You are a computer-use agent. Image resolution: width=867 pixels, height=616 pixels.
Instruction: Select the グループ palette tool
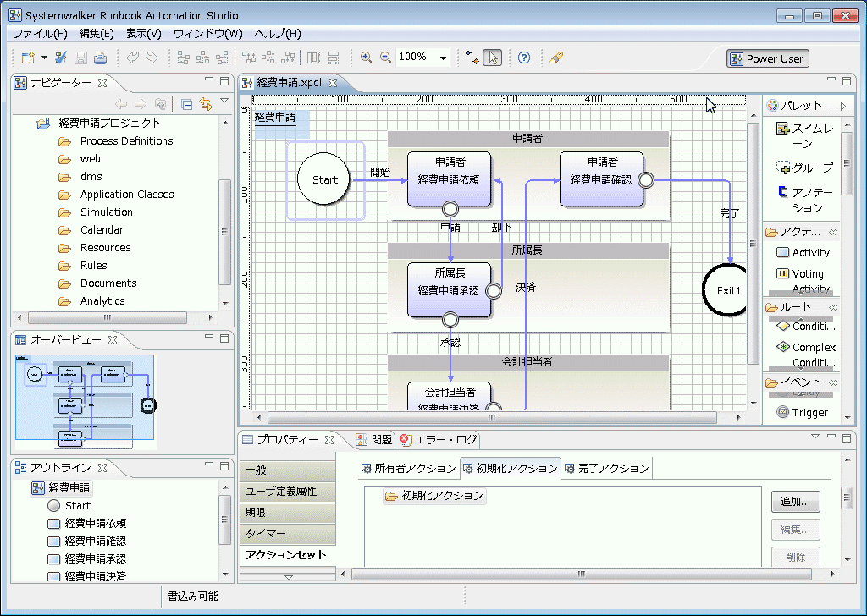(804, 168)
